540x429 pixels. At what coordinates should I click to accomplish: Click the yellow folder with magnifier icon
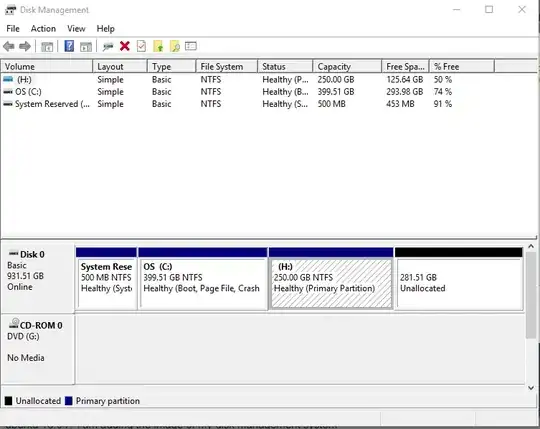[175, 46]
